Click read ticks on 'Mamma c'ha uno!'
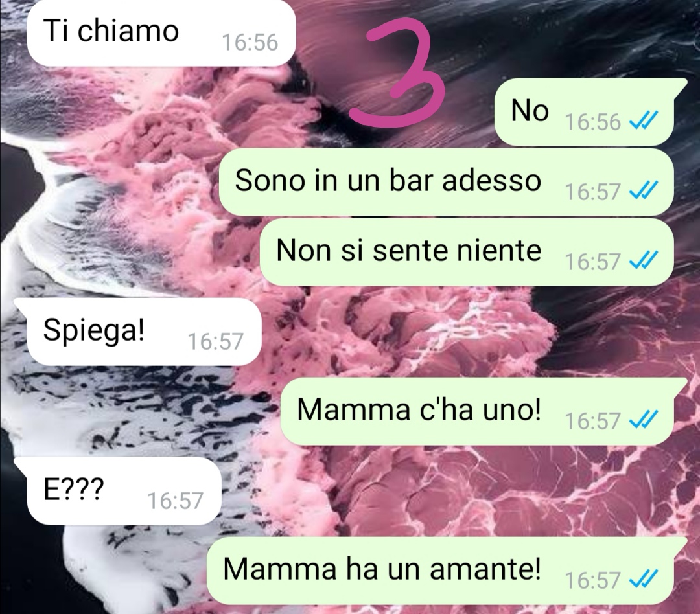Image resolution: width=700 pixels, height=614 pixels. click(x=644, y=420)
